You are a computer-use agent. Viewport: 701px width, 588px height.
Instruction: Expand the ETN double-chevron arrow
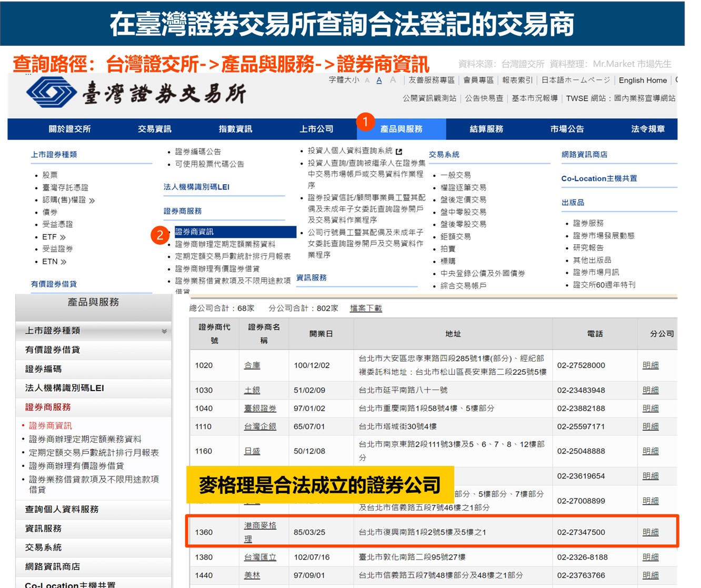pos(63,262)
